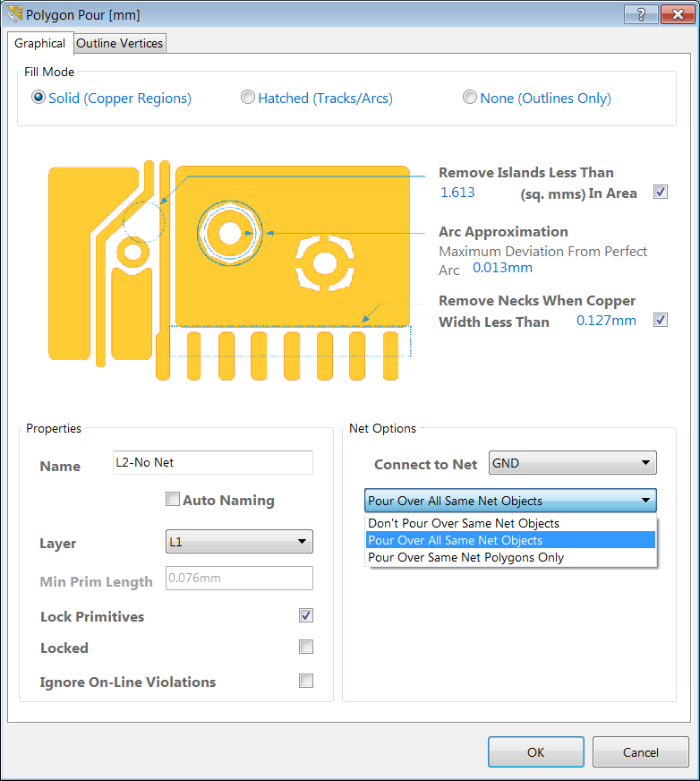Toggle the Remove Islands checkbox
Viewport: 700px width, 781px height.
(661, 192)
